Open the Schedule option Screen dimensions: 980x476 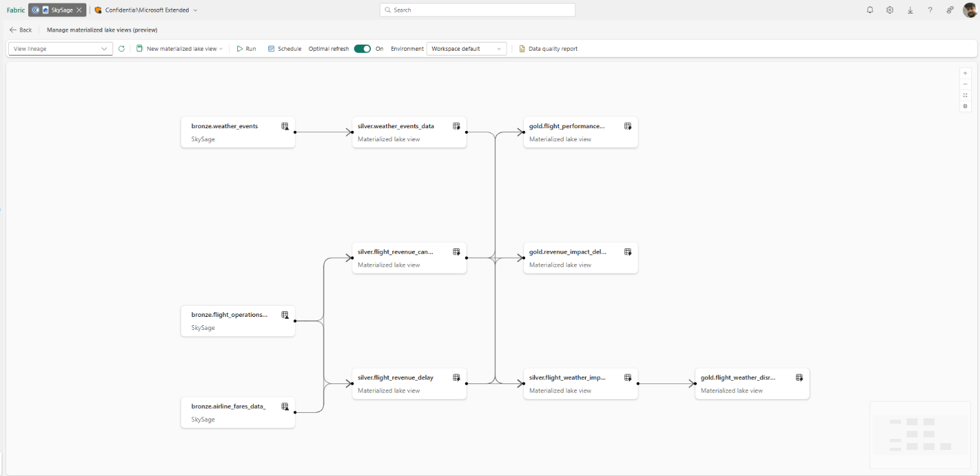[x=285, y=49]
